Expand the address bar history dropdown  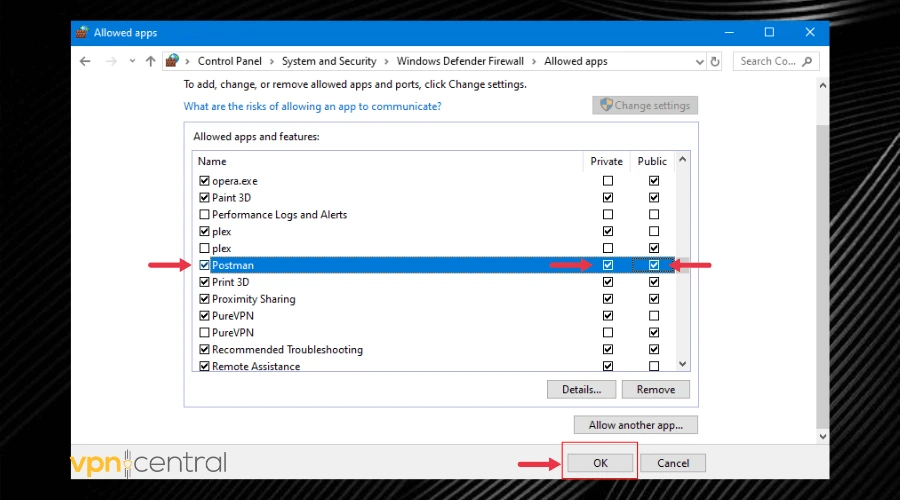(x=699, y=62)
